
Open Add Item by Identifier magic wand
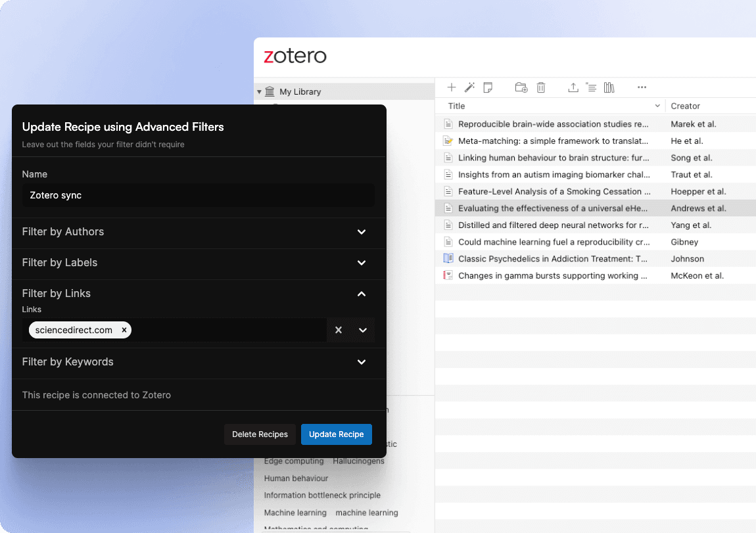click(470, 87)
